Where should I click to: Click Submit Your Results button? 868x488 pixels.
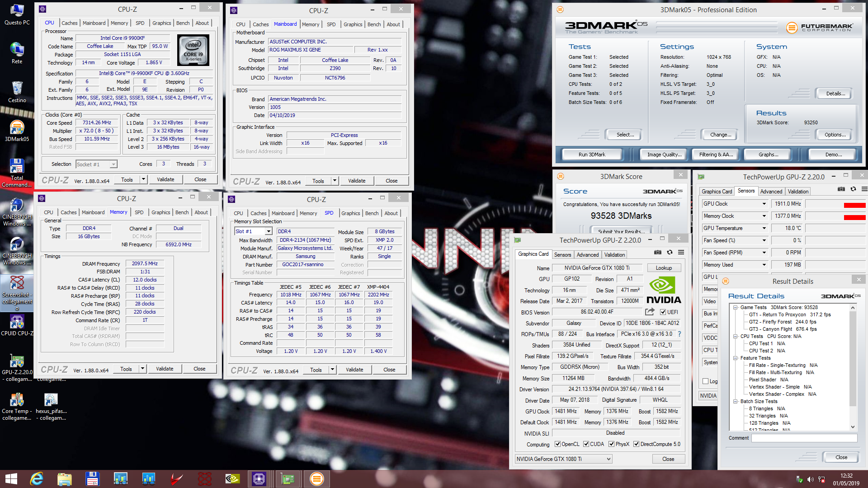pyautogui.click(x=621, y=231)
